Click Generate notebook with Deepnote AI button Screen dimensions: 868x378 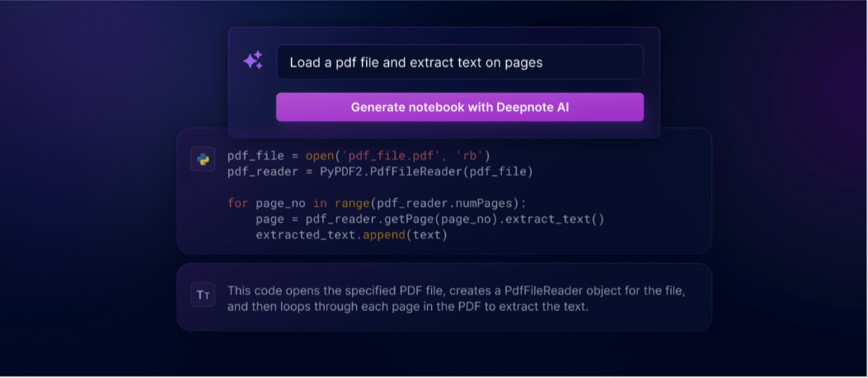coord(459,107)
